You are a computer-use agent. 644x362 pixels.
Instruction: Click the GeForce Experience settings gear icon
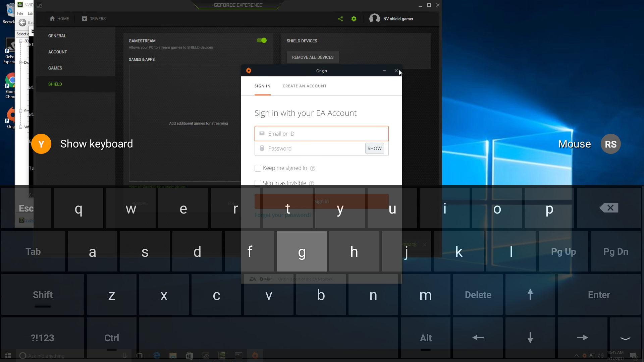coord(354,18)
